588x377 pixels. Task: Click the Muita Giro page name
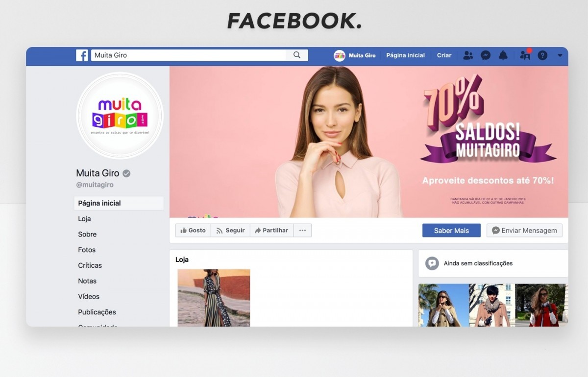[x=98, y=173]
